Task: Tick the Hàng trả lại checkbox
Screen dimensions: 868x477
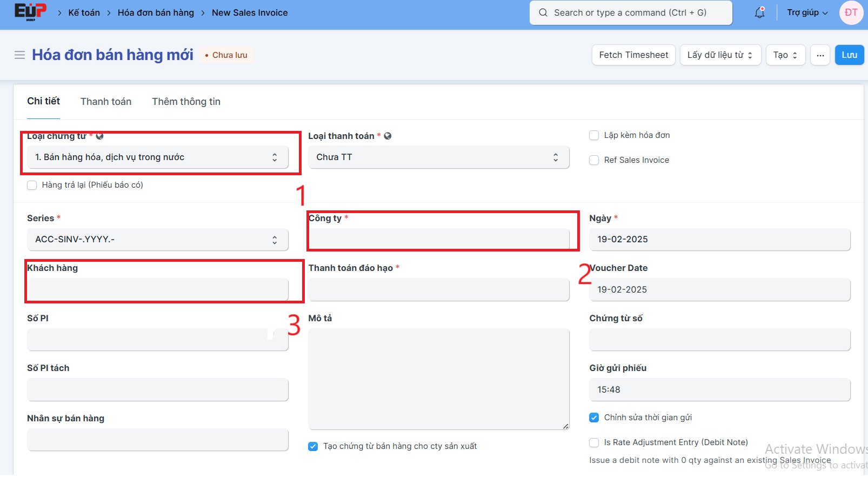Action: pos(32,185)
